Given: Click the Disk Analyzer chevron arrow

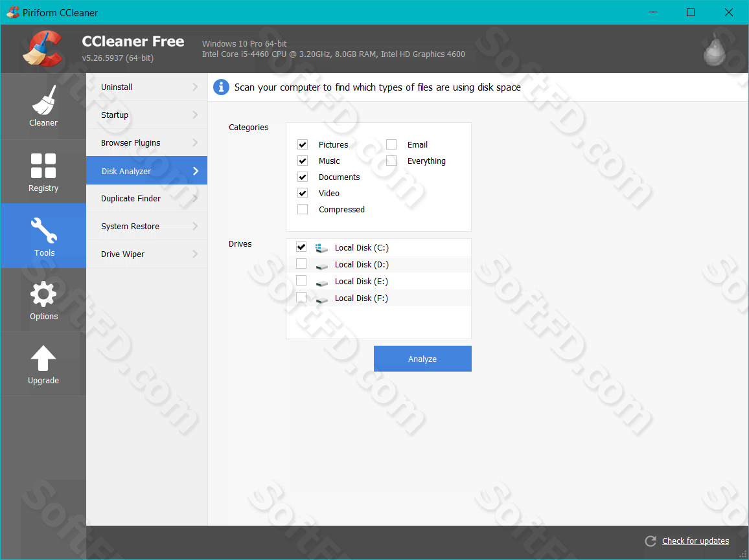Looking at the screenshot, I should click(x=196, y=171).
